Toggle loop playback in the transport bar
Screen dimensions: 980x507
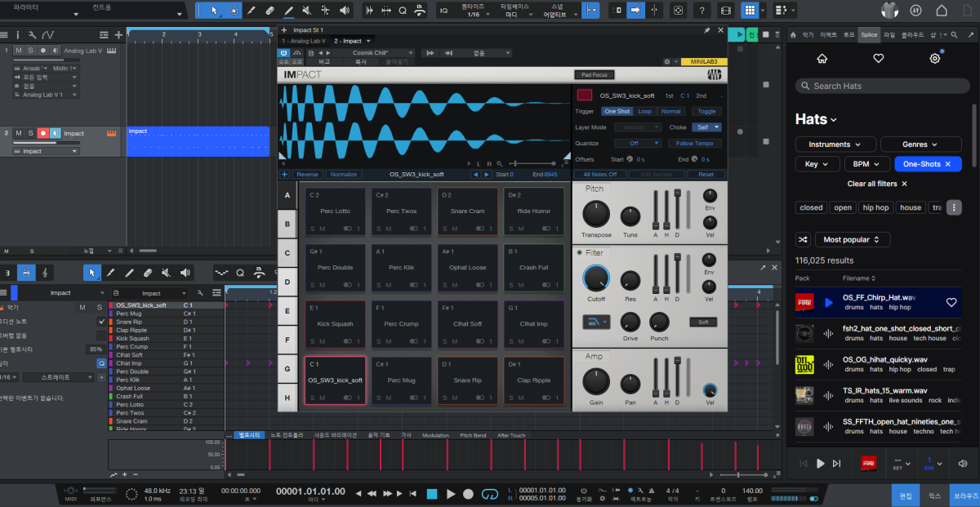point(490,494)
